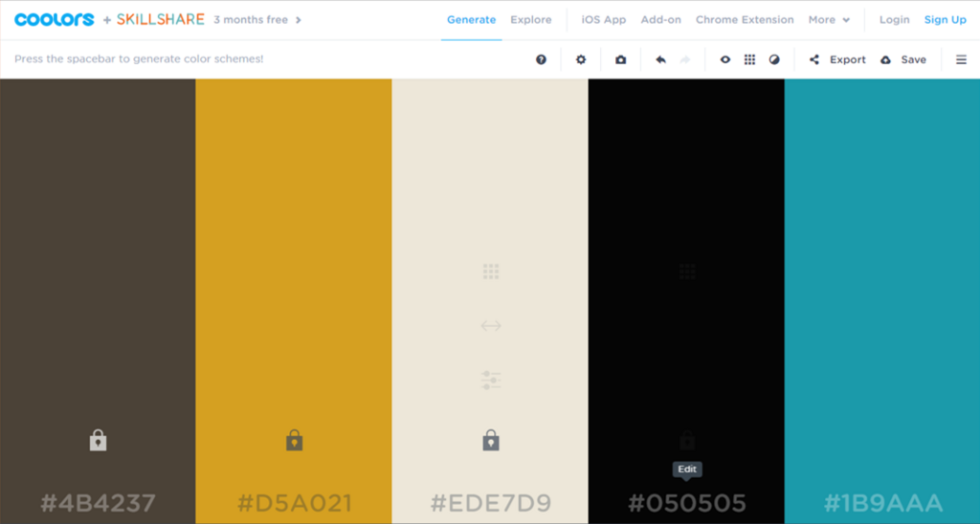Open the settings gear icon

(581, 59)
